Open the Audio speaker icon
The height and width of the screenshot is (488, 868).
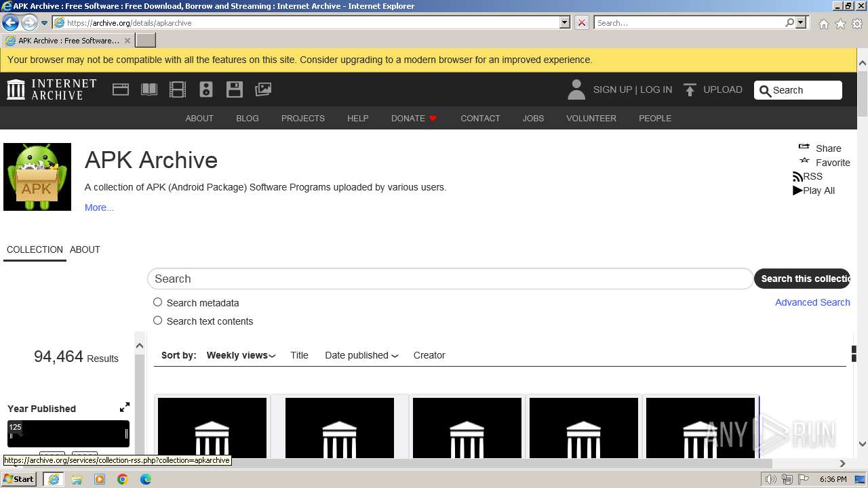pos(206,89)
